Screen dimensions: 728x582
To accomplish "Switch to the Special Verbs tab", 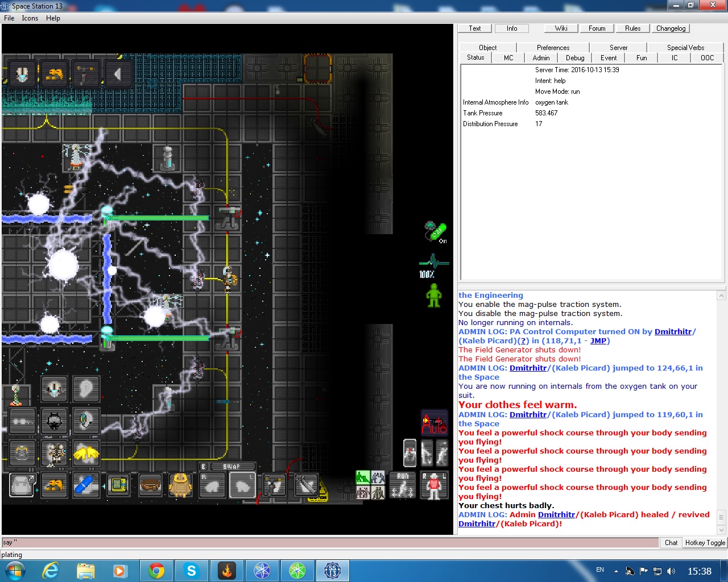I will pyautogui.click(x=685, y=48).
